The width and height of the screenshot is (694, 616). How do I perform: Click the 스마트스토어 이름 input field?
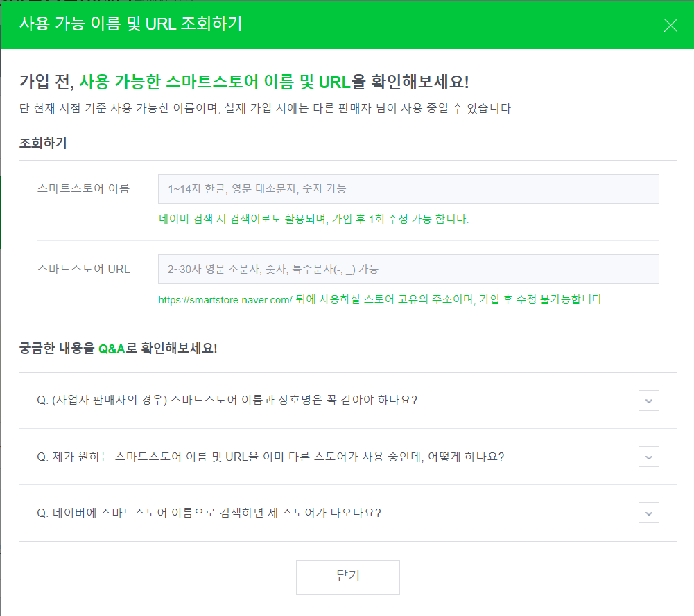point(408,189)
